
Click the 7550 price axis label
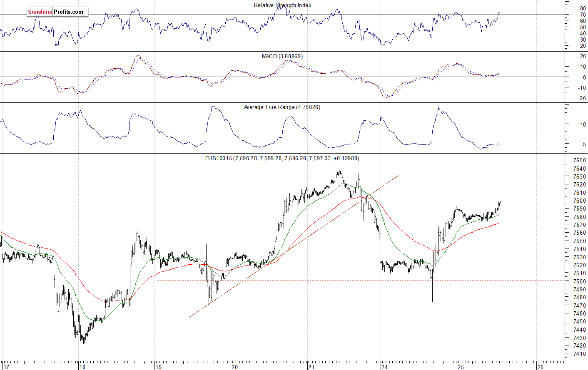click(580, 241)
